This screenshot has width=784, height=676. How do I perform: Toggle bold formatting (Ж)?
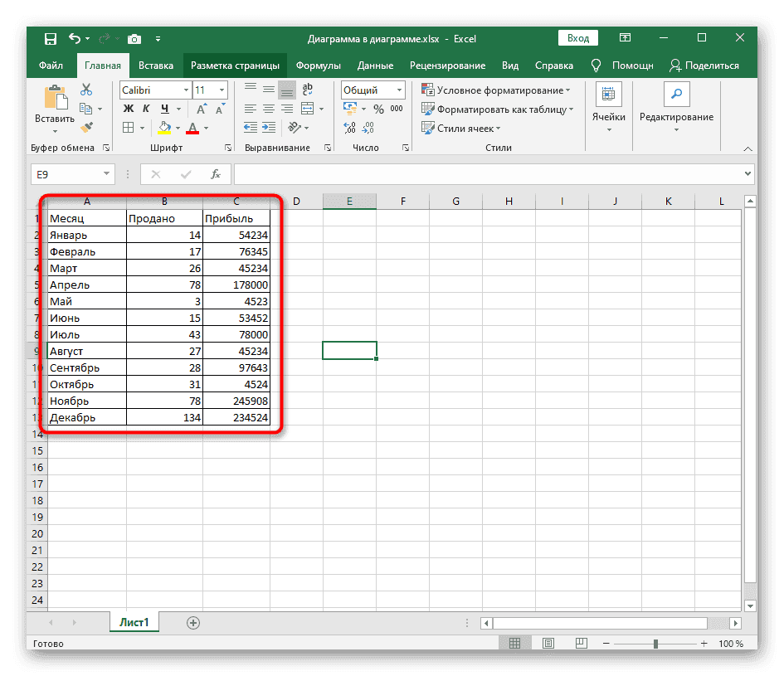[129, 109]
